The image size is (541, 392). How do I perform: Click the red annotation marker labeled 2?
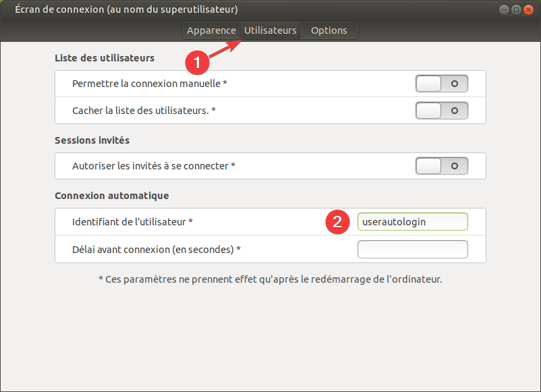(337, 222)
